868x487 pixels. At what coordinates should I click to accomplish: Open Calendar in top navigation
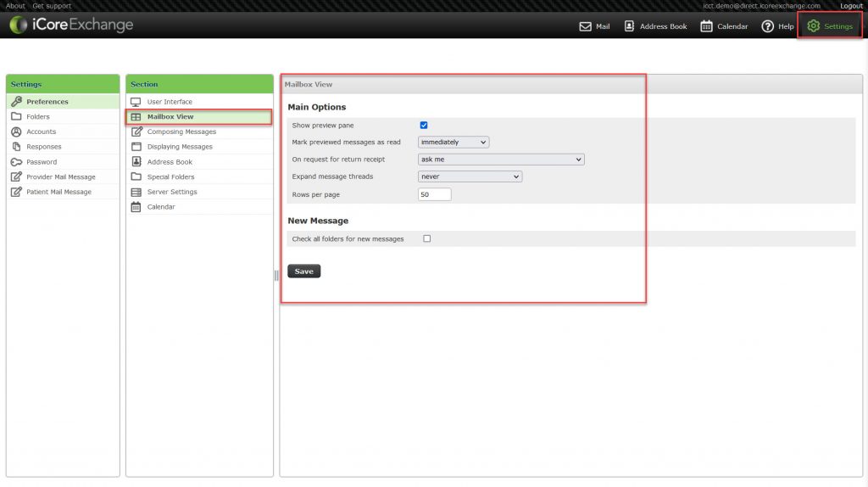(x=732, y=26)
